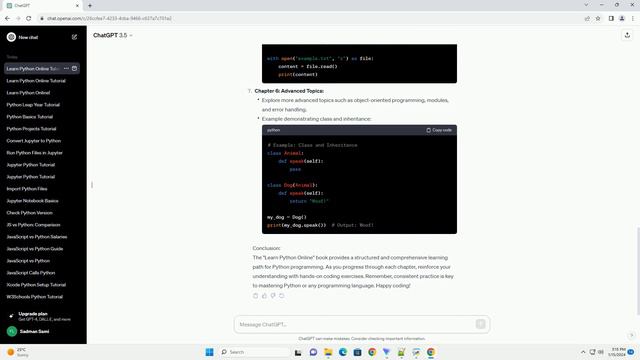
Task: Go back using browser back arrow
Action: 7,18
